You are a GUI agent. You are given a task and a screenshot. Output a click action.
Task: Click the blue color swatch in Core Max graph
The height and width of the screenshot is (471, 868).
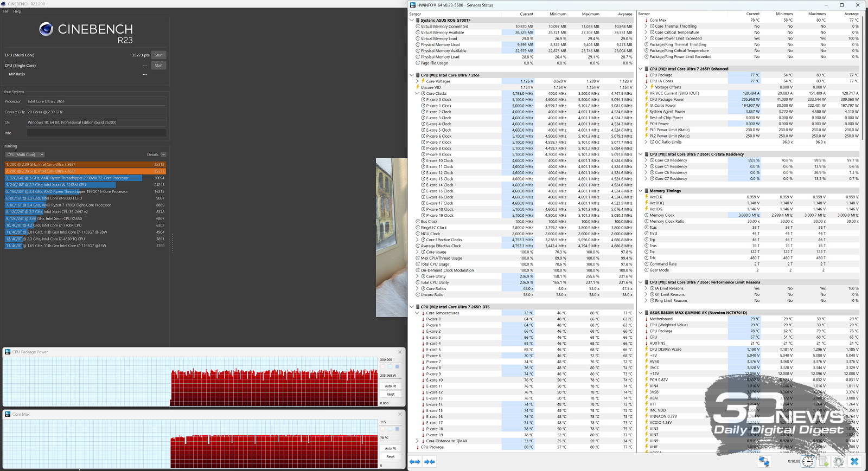(x=397, y=429)
